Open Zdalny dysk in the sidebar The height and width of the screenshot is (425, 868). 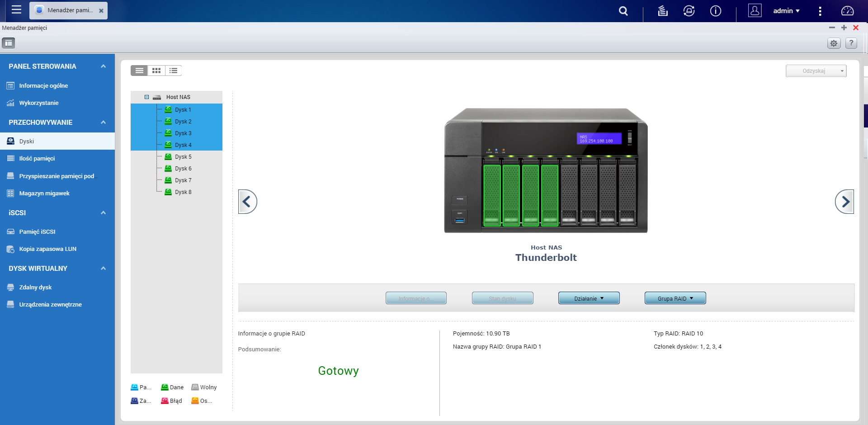[x=57, y=287]
